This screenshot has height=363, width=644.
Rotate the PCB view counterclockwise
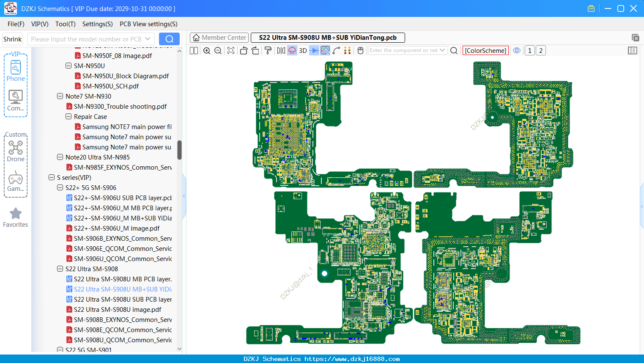click(x=244, y=50)
